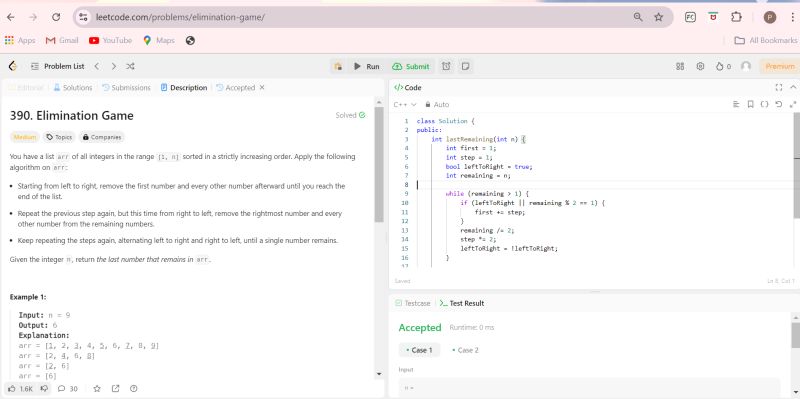Bookmark this page with the star icon
The width and height of the screenshot is (800, 399).
click(659, 17)
